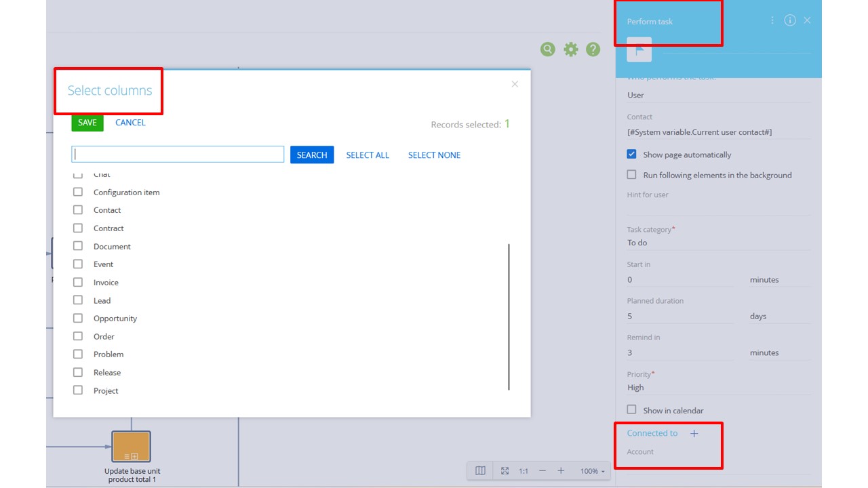Viewport: 868px width, 488px height.
Task: Close the Select columns dialog
Action: (515, 84)
